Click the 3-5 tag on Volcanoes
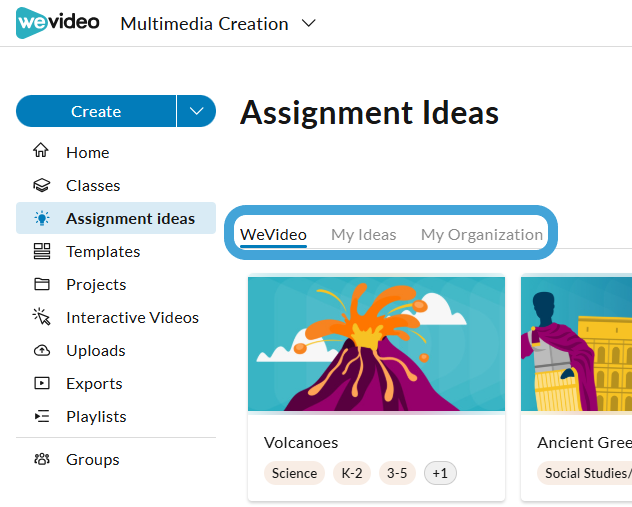This screenshot has height=507, width=632. (397, 473)
